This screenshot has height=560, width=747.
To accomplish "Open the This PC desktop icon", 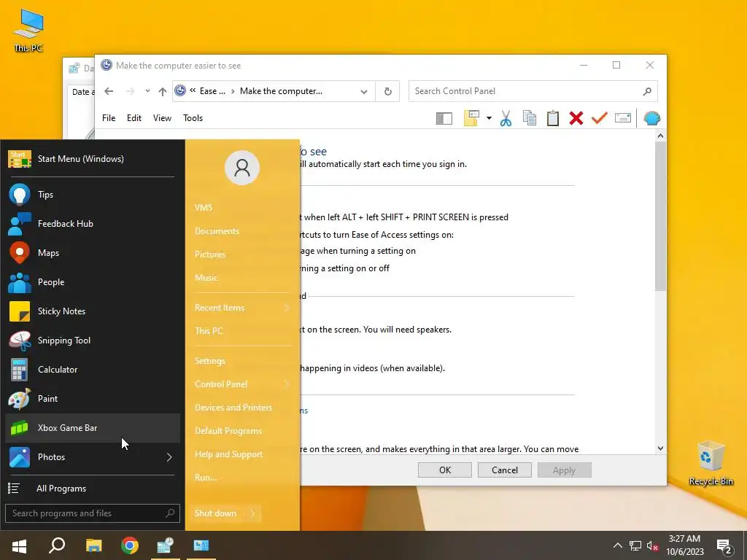I will click(x=28, y=31).
